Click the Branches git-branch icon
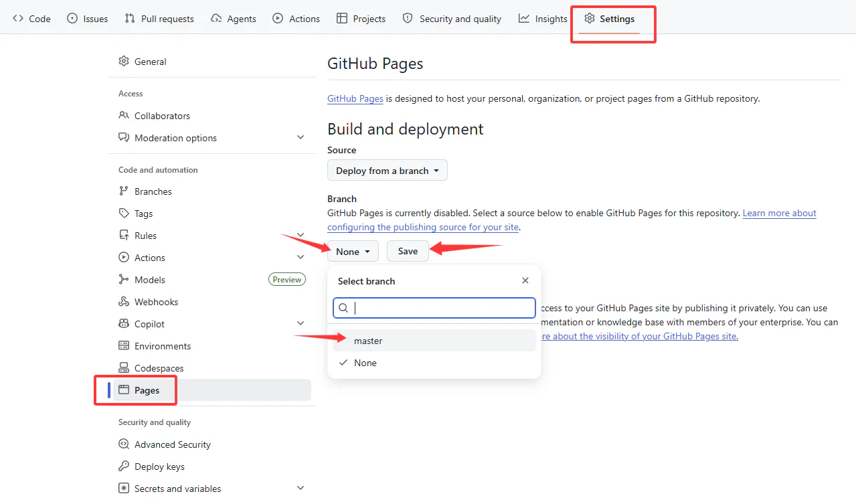856x504 pixels. pyautogui.click(x=124, y=191)
